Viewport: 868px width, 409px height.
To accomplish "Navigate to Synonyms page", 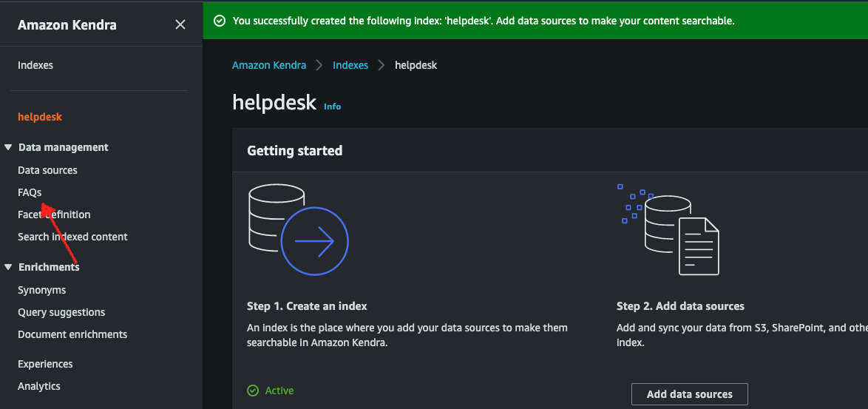I will [41, 290].
